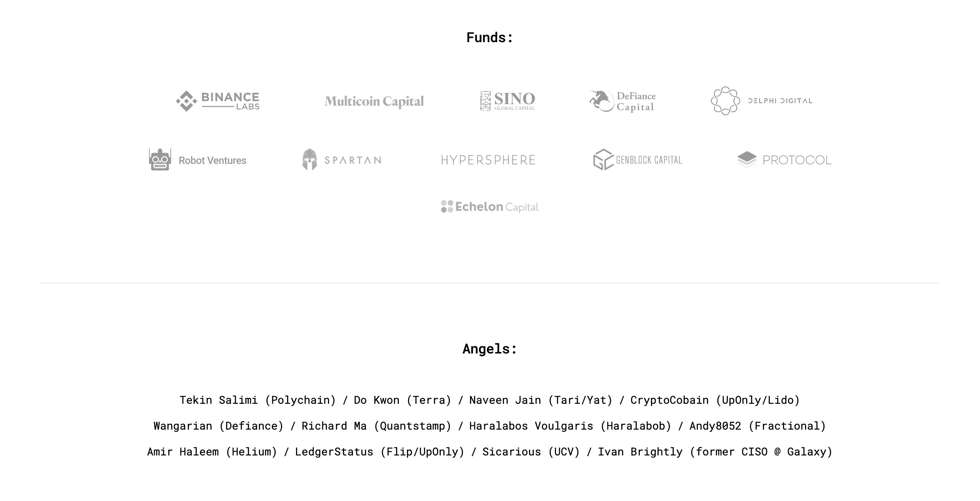This screenshot has height=501, width=980.
Task: Click the Delphi Digital knot icon
Action: (725, 101)
